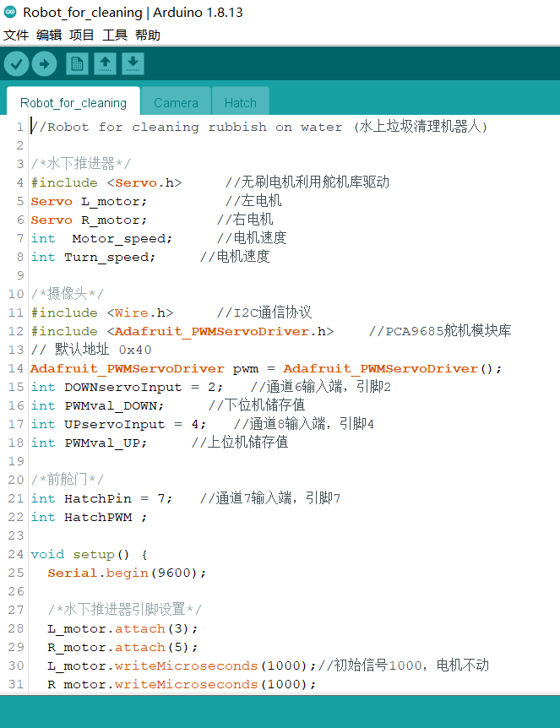Open a sketch with the up-arrow icon
The image size is (560, 728).
pos(105,63)
